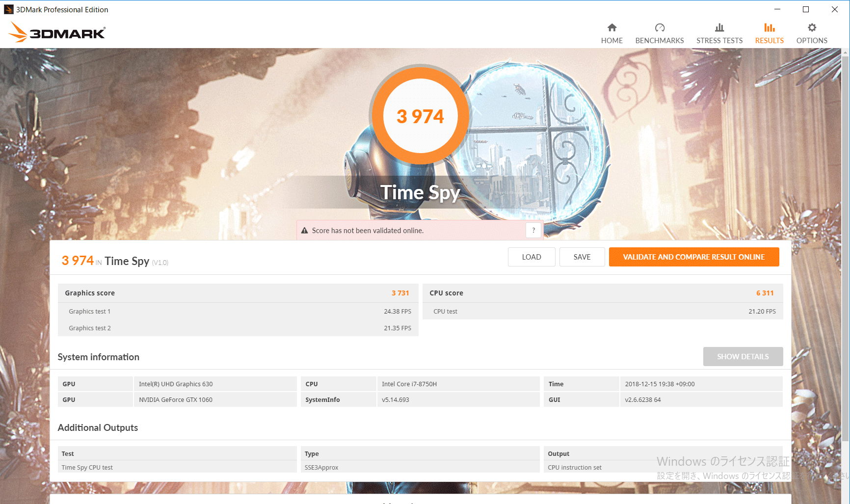Click SystemInfo version v5.14.693
Viewport: 850px width, 504px height.
396,400
